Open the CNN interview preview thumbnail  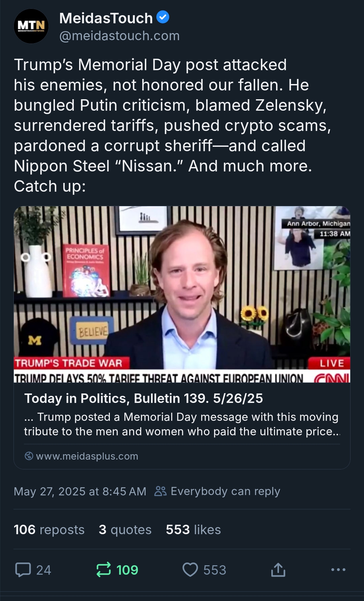coord(182,294)
